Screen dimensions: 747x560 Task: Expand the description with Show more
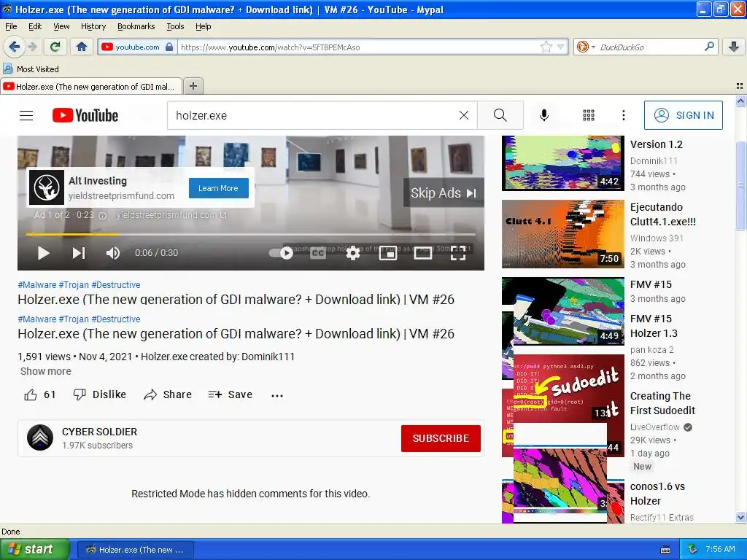coord(46,371)
